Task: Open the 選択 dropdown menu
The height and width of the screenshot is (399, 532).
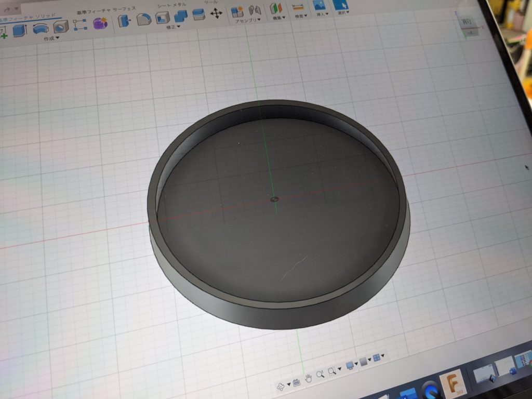Action: click(343, 12)
